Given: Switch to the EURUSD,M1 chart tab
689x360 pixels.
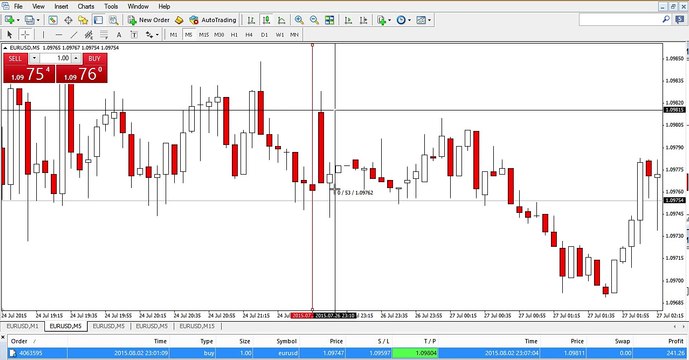Looking at the screenshot, I should point(22,326).
